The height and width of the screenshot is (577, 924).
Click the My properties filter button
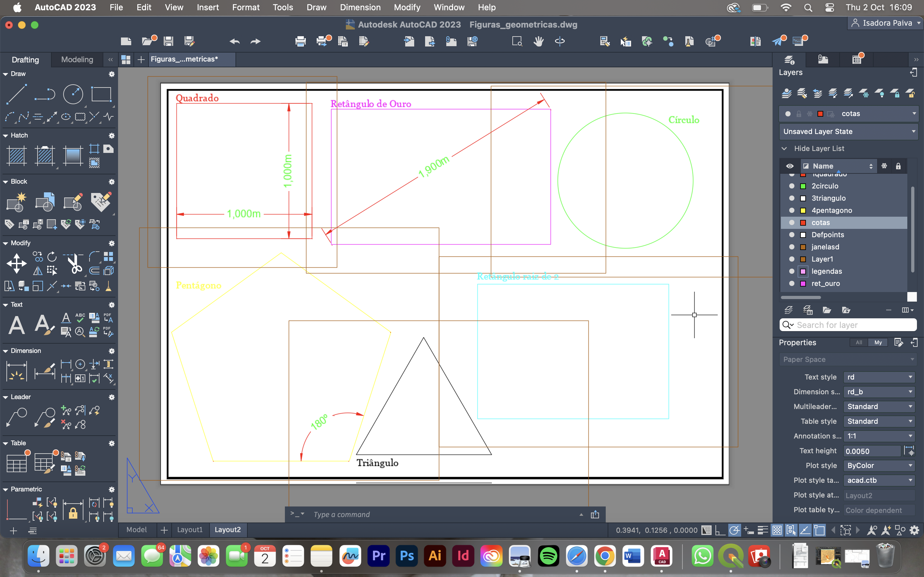point(878,342)
